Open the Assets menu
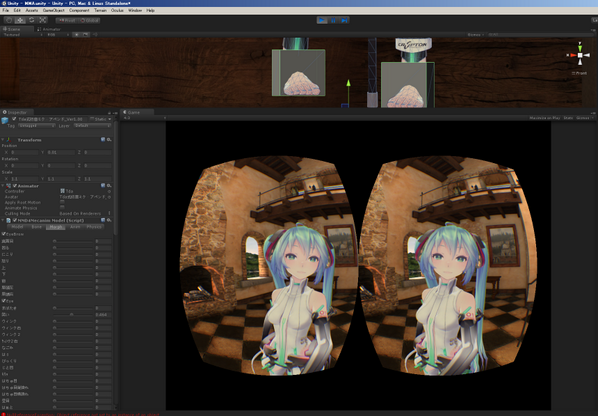This screenshot has height=416, width=598. coord(32,10)
